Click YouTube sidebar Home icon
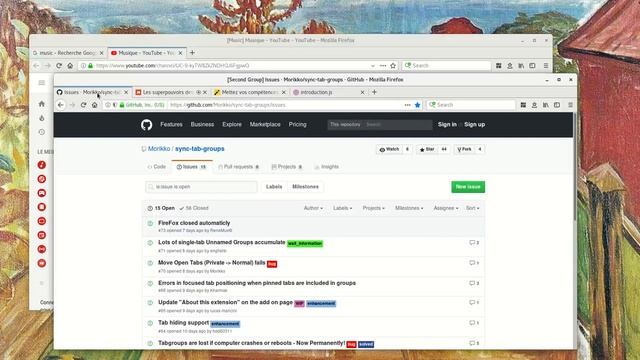This screenshot has width=640, height=360. pyautogui.click(x=42, y=104)
